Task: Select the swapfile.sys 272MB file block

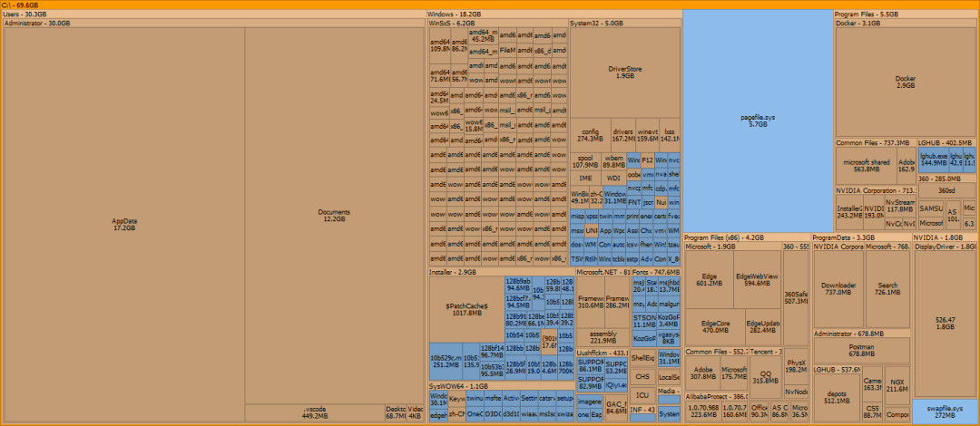Action: pos(945,411)
